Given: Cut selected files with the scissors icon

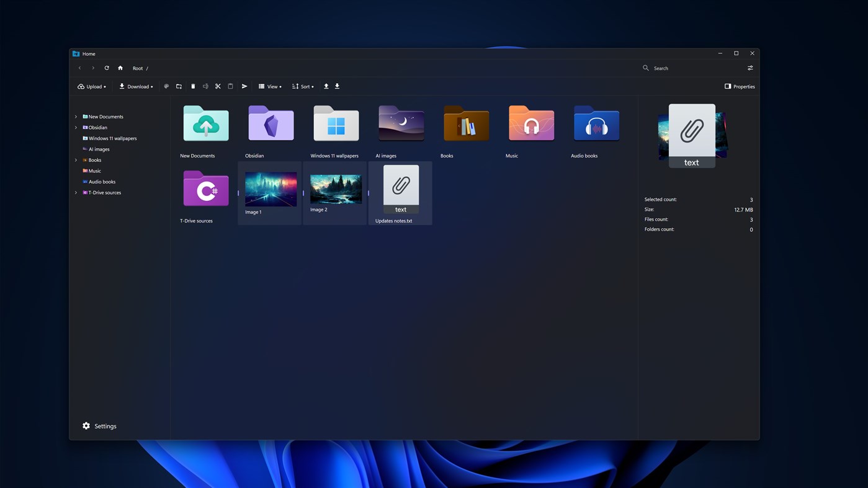Looking at the screenshot, I should [x=218, y=86].
